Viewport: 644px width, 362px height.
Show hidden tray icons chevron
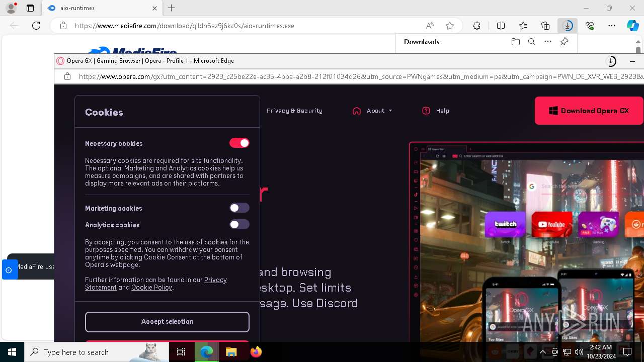click(x=543, y=352)
